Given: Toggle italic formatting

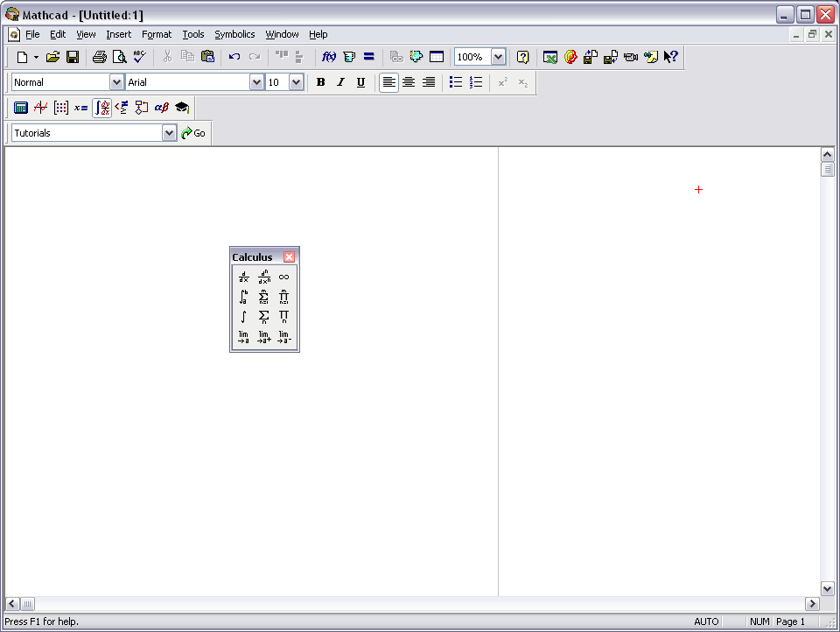Looking at the screenshot, I should point(340,82).
